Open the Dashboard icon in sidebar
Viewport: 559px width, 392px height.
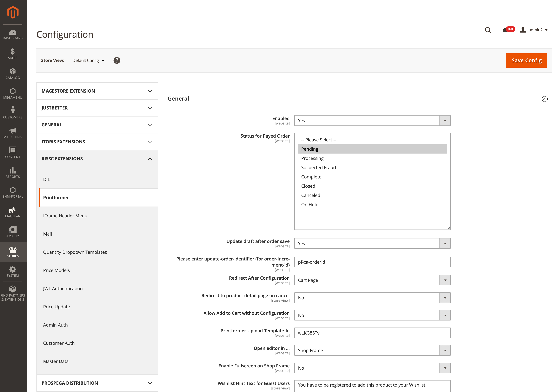point(13,32)
